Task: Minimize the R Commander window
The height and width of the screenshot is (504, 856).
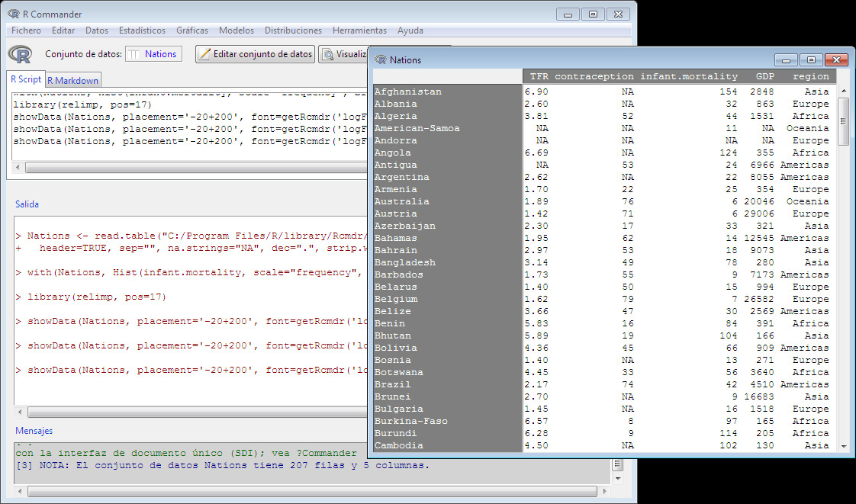Action: pyautogui.click(x=568, y=14)
